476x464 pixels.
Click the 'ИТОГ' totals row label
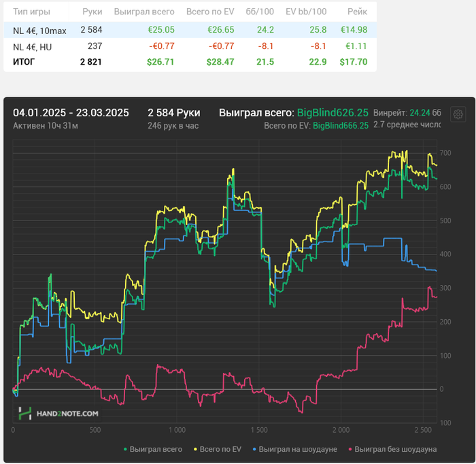pyautogui.click(x=24, y=62)
